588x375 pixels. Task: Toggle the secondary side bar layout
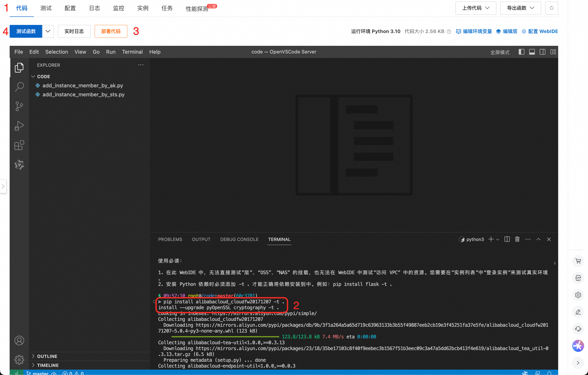click(x=542, y=52)
